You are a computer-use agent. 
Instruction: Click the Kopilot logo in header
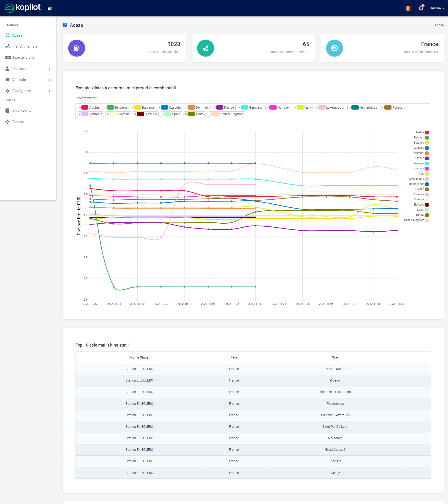coord(23,8)
